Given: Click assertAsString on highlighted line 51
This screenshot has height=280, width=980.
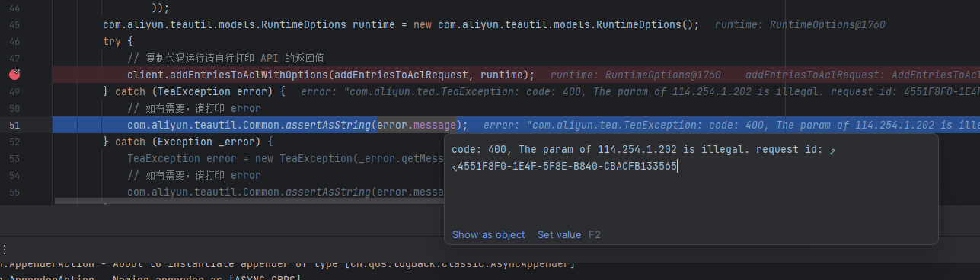Looking at the screenshot, I should tap(329, 125).
